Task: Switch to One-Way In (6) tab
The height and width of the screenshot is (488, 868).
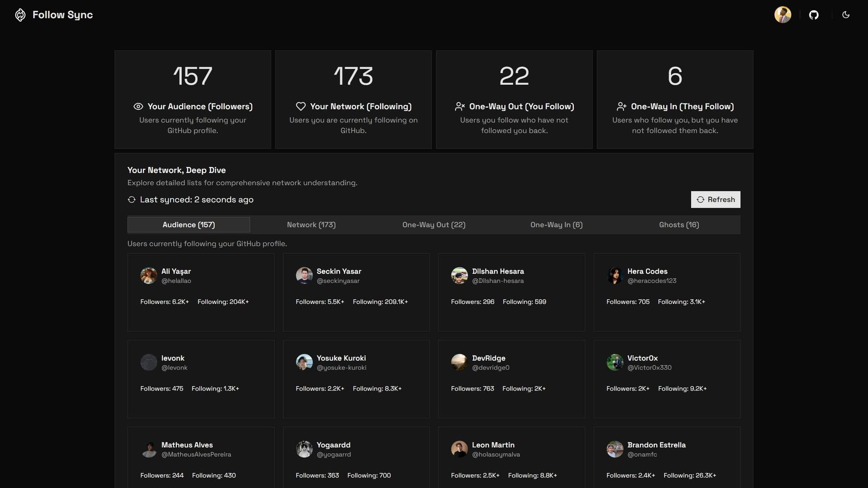Action: [x=556, y=225]
